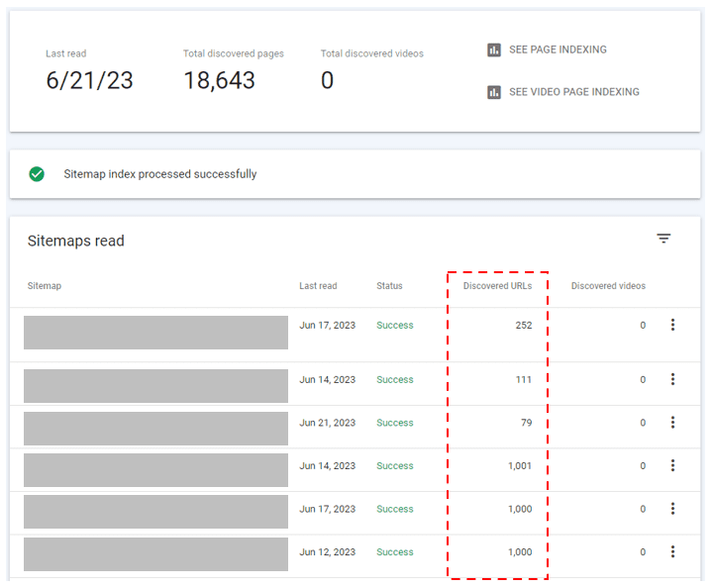Sort by the Last read column header
The image size is (713, 588).
coord(318,286)
